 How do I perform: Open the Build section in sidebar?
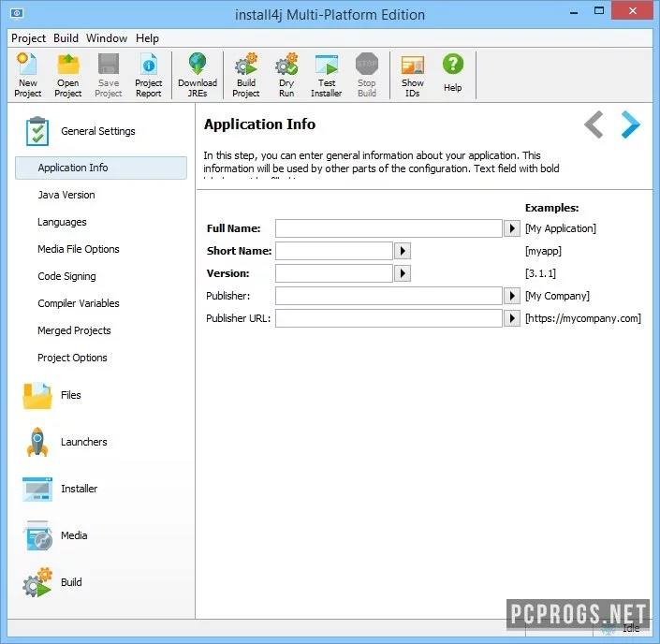52,582
